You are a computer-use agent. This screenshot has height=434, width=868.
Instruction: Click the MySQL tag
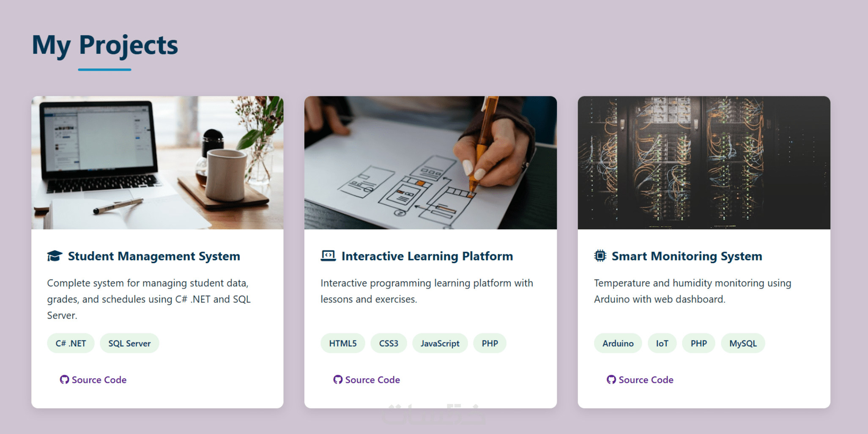pyautogui.click(x=743, y=343)
